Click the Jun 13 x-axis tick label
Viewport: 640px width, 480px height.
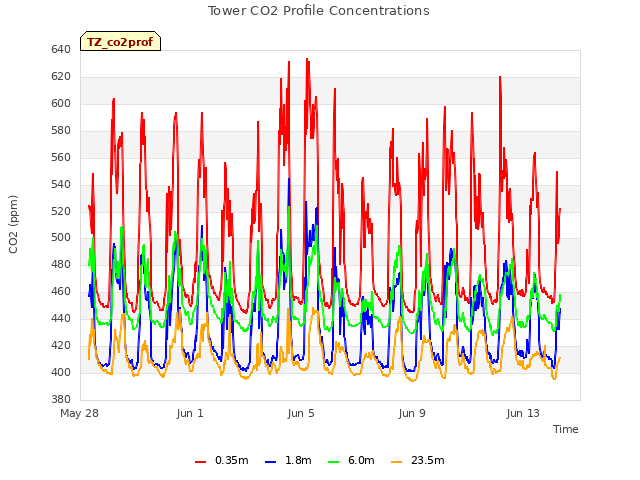[x=523, y=413]
